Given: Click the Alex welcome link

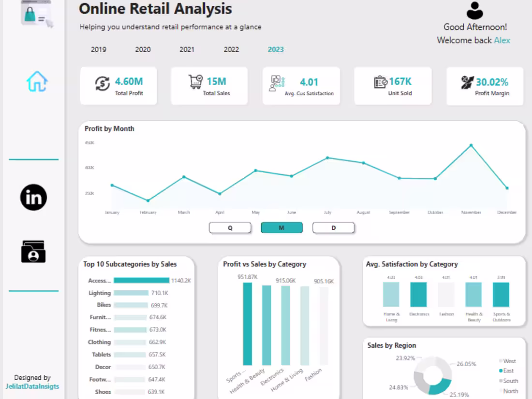Looking at the screenshot, I should pyautogui.click(x=502, y=41).
